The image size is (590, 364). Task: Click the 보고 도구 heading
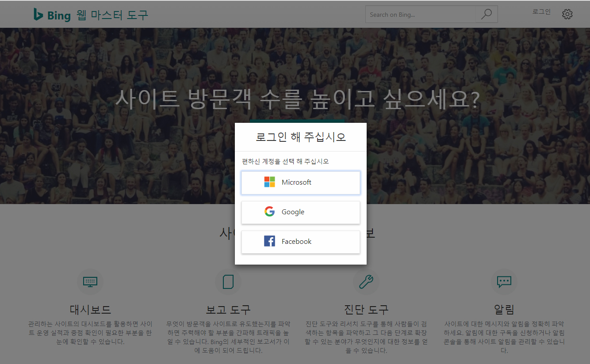click(228, 309)
